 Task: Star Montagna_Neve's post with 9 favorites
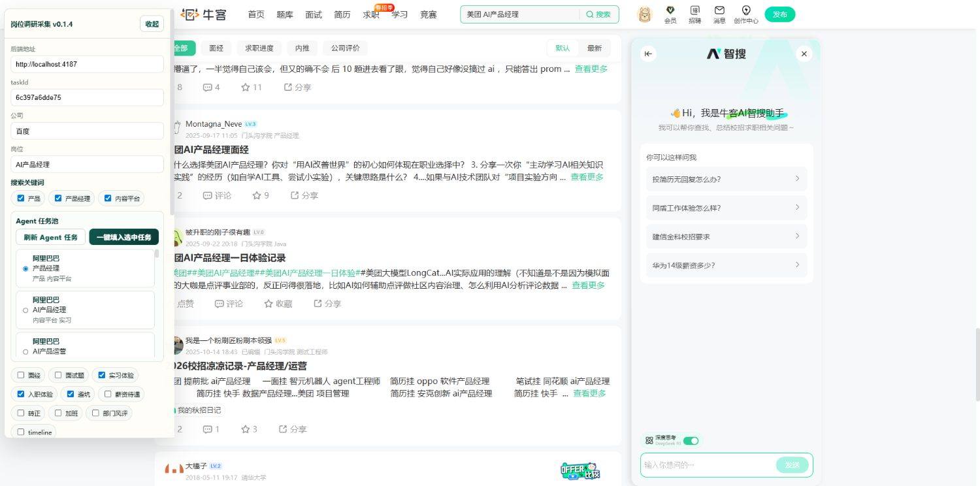261,195
